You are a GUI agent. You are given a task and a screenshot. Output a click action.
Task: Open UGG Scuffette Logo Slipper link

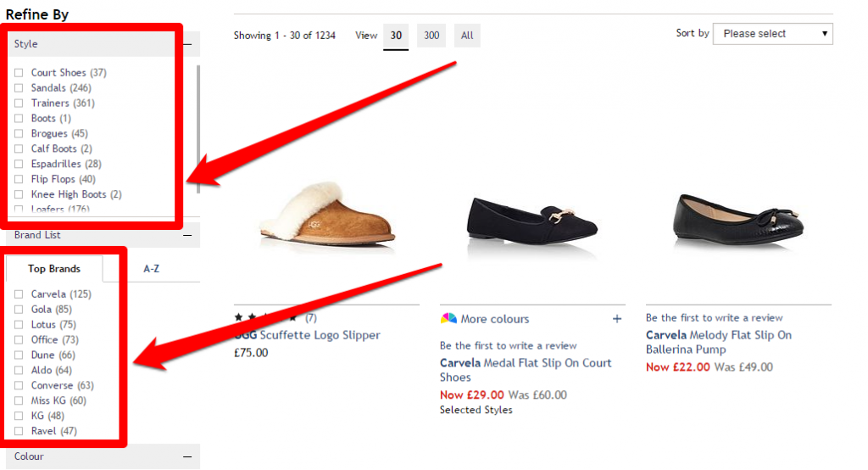coord(307,335)
